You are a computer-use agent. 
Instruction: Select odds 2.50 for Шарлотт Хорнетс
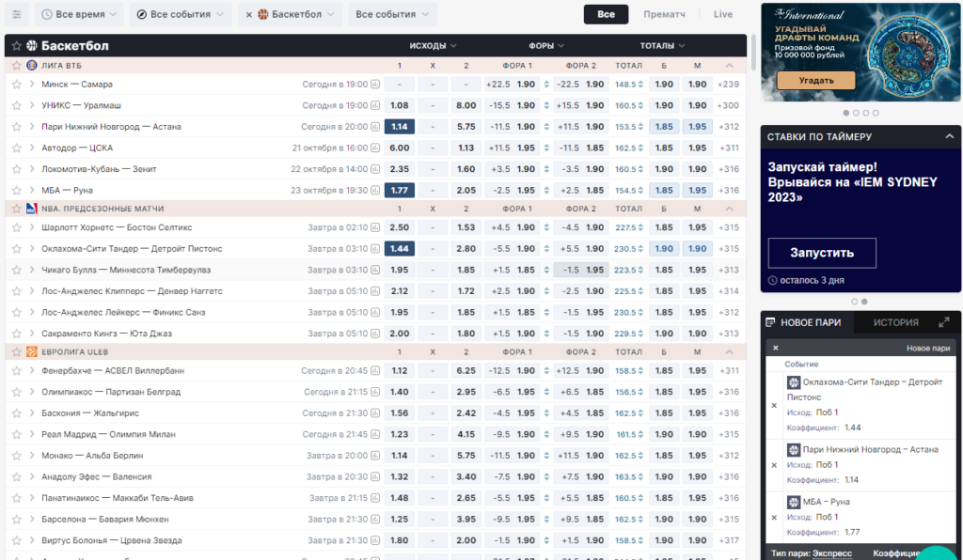click(399, 227)
